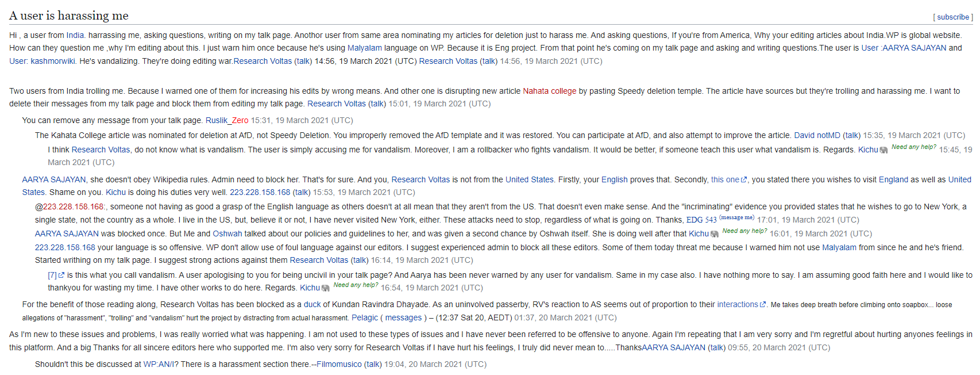Screen dimensions: 980x375
Task: Open AARYA SAJAYAN signature before 09:55 timestamp
Action: pyautogui.click(x=673, y=347)
